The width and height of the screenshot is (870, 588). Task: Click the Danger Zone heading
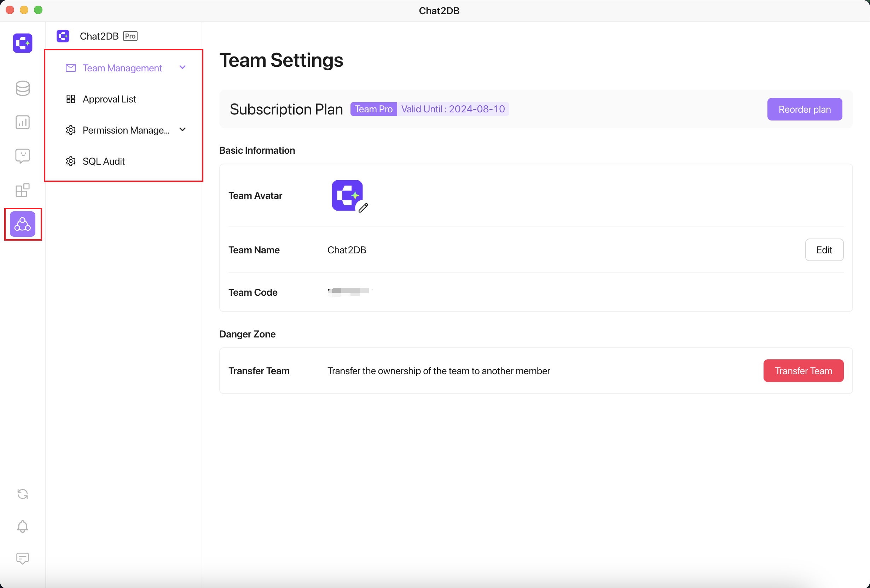point(248,334)
